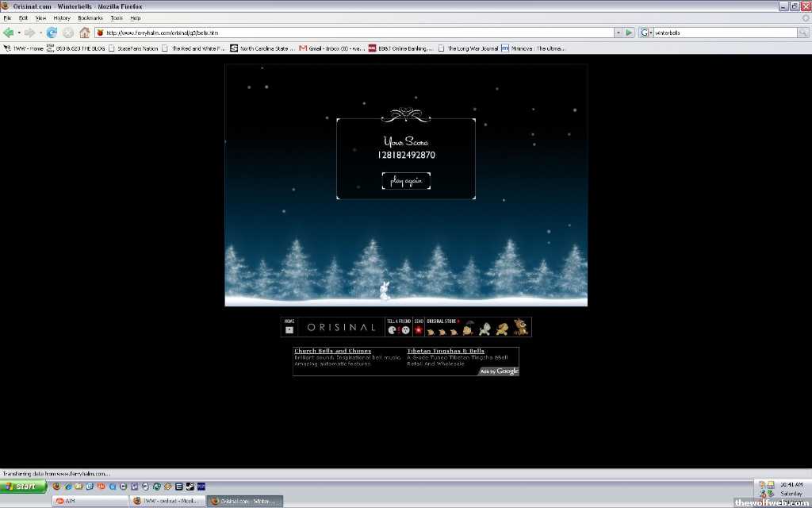Click the Firefox Reload button

(52, 33)
